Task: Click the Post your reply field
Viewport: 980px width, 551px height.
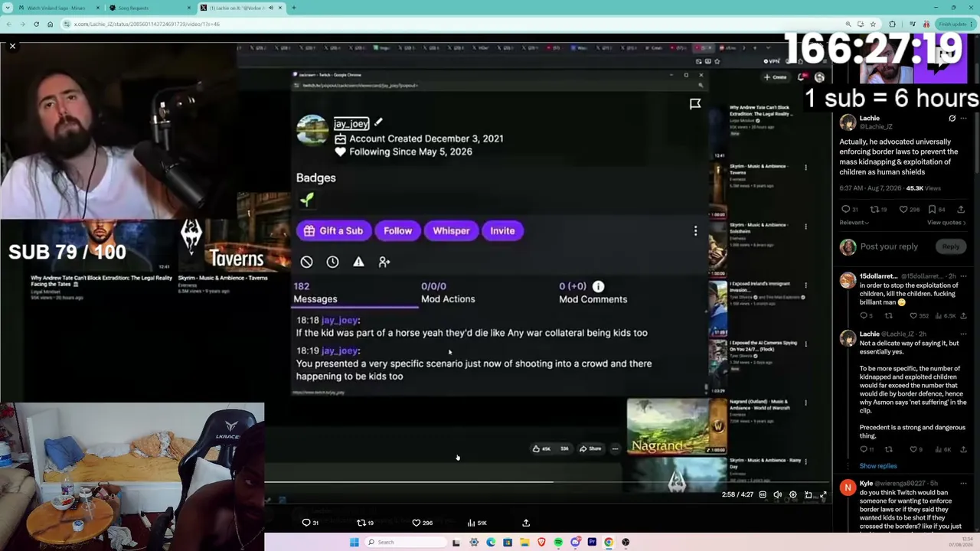Action: click(889, 246)
